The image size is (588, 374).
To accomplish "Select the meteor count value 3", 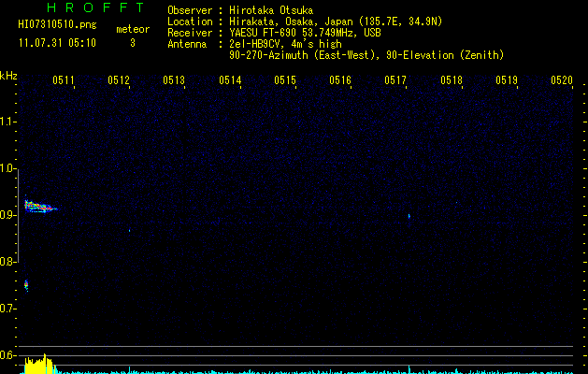I will [x=133, y=43].
